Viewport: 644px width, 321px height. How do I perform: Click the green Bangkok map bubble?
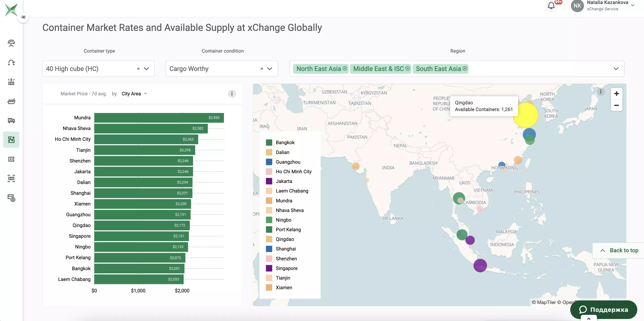[x=459, y=198]
